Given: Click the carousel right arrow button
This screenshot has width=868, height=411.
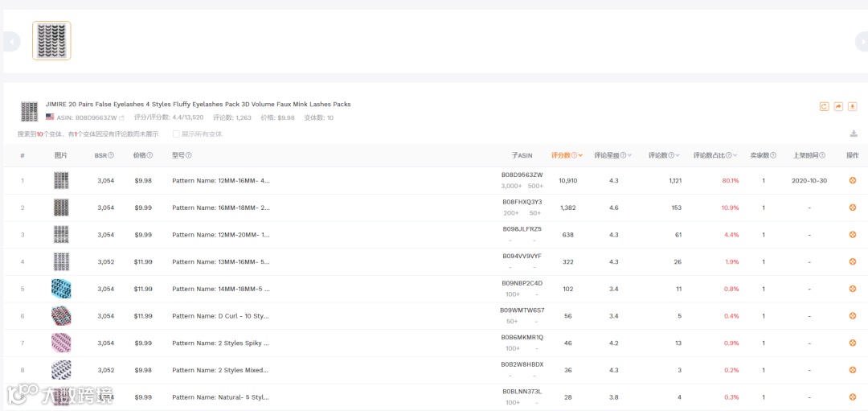Looking at the screenshot, I should click(862, 42).
